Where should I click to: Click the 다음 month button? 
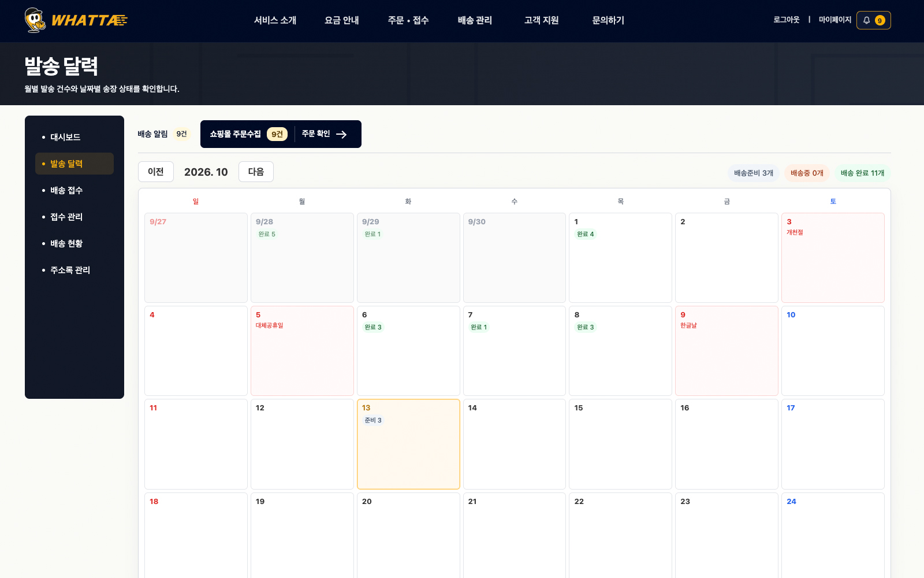point(256,172)
